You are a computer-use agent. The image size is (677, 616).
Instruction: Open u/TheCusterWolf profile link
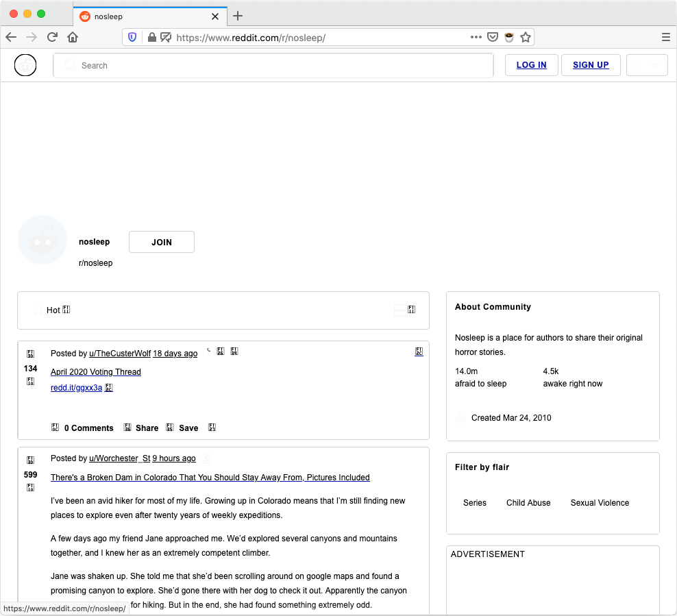pos(120,354)
